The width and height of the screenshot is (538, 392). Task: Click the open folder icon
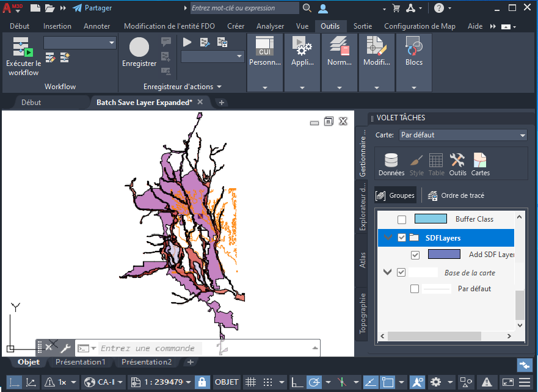pos(49,8)
